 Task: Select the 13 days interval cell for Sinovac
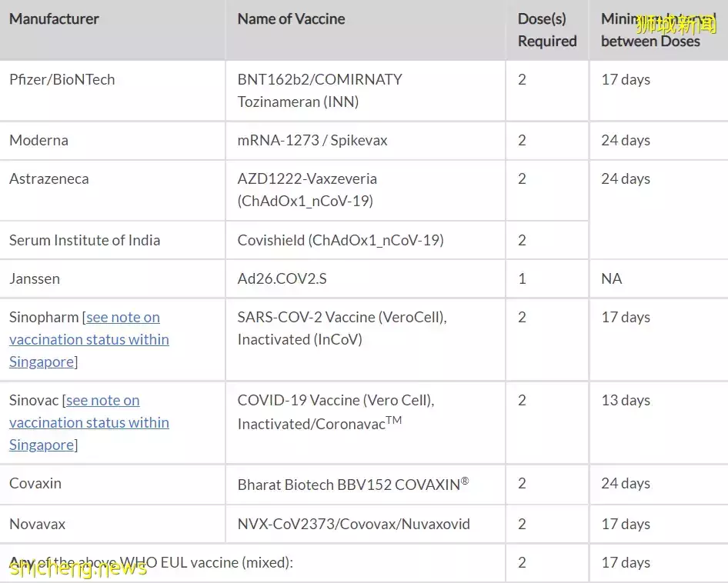[625, 401]
